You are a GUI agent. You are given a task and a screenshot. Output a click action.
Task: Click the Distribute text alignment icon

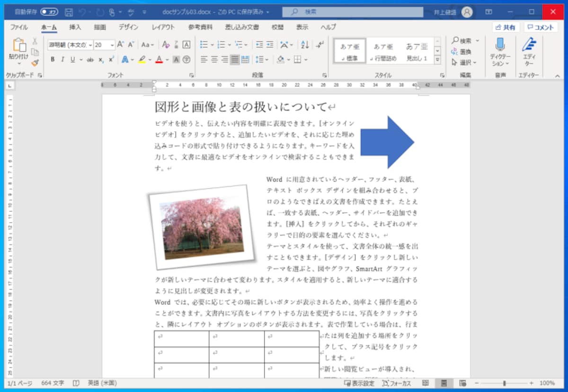click(x=245, y=60)
